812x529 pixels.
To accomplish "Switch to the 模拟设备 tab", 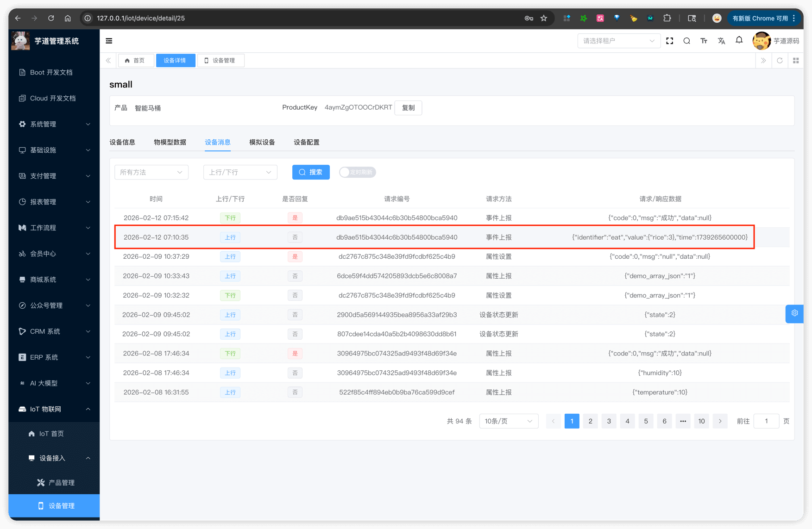I will [262, 142].
